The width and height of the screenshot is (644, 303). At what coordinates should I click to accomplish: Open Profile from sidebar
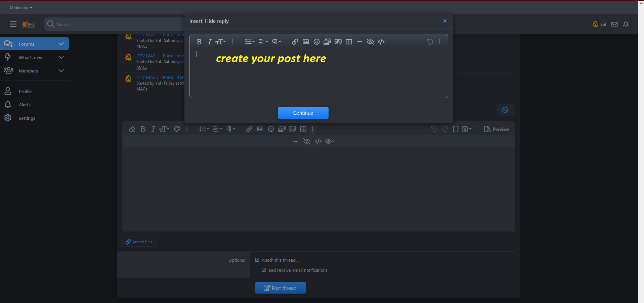click(25, 91)
